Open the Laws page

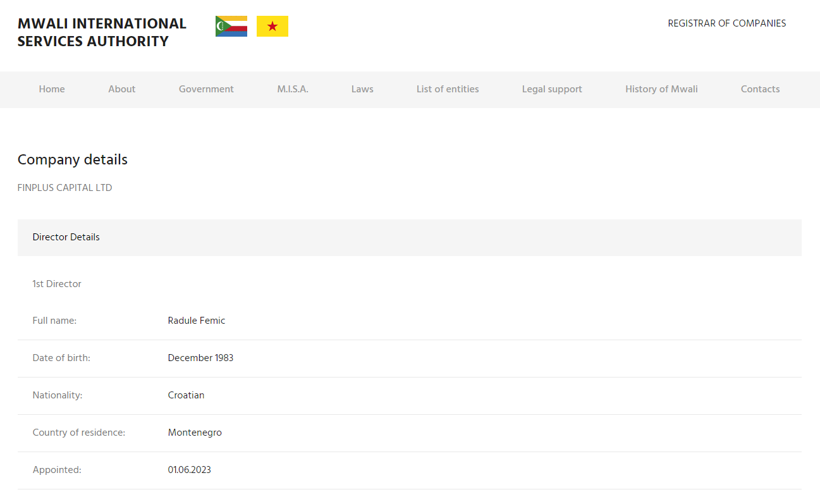coord(362,89)
